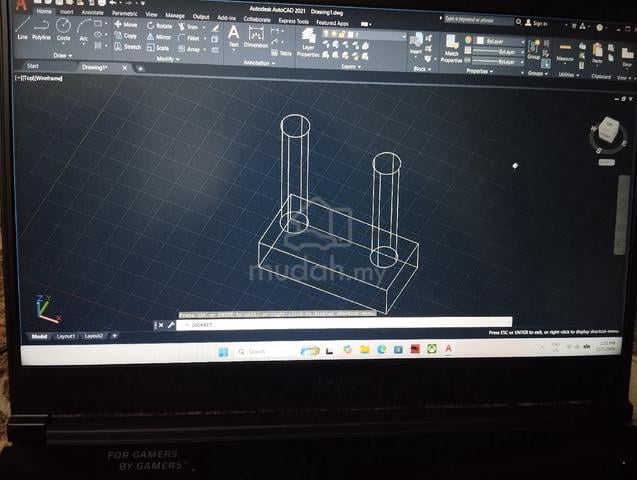This screenshot has width=637, height=480.
Task: Click the command line input field
Action: click(344, 324)
